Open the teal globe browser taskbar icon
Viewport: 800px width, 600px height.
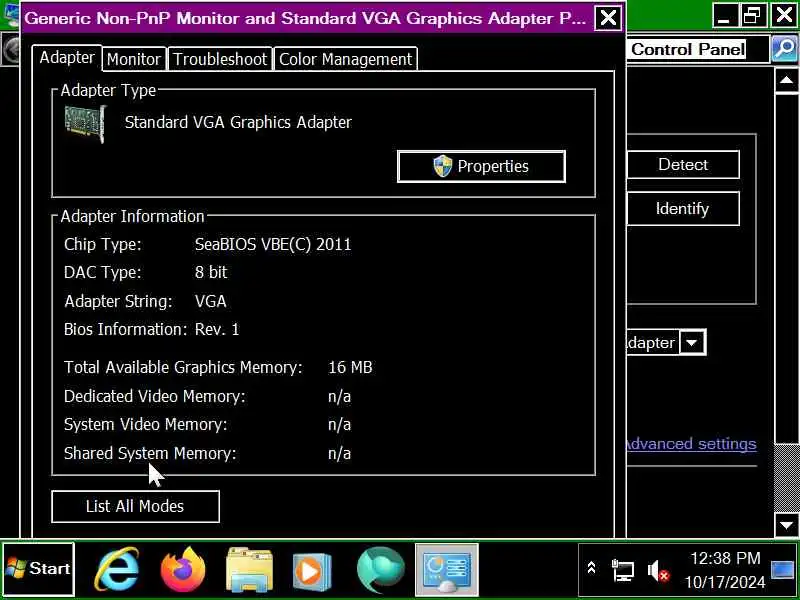(x=381, y=569)
